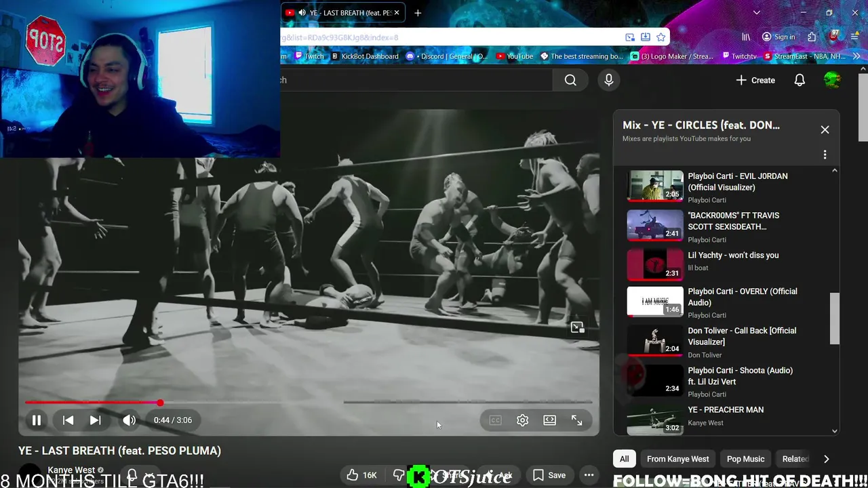Select the All filter chip
This screenshot has height=488, width=868.
pyautogui.click(x=624, y=459)
